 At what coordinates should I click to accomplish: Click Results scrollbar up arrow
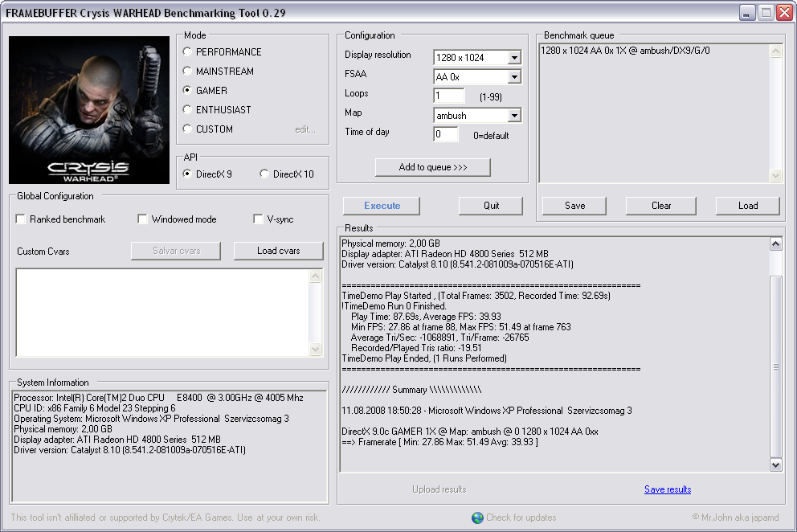[775, 244]
